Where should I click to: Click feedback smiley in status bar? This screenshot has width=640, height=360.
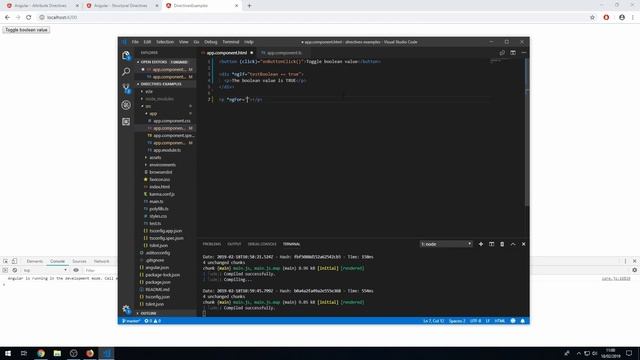(513, 321)
